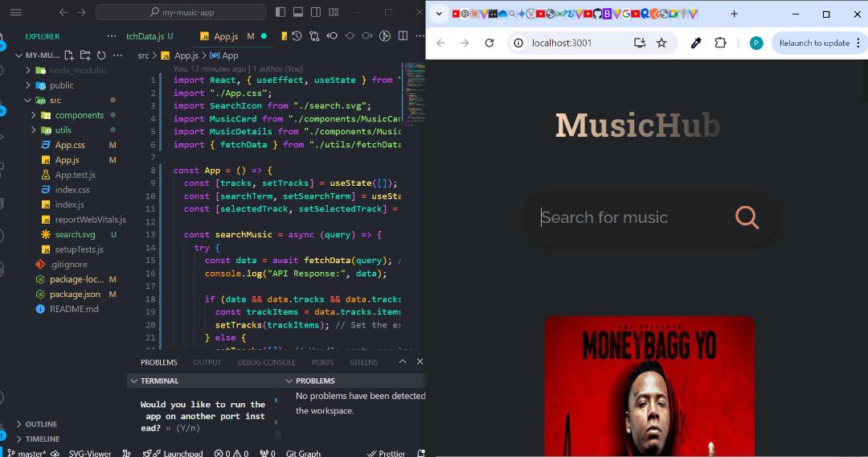Open index.css file
Image resolution: width=868 pixels, height=457 pixels.
pyautogui.click(x=72, y=190)
